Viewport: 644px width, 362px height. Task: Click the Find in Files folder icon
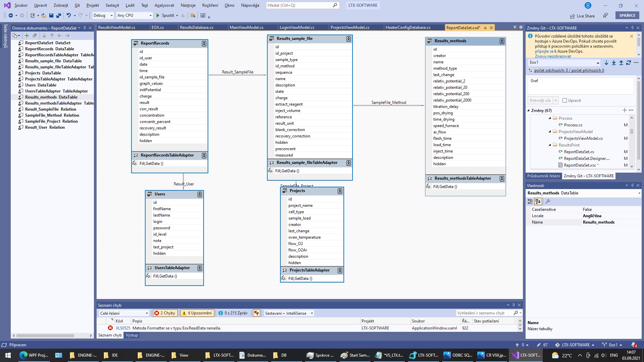[x=193, y=15]
